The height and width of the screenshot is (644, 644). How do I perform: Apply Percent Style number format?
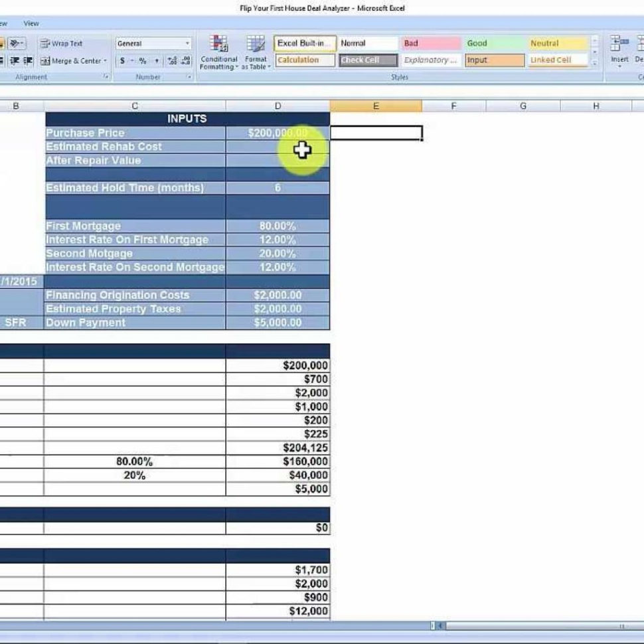[143, 61]
